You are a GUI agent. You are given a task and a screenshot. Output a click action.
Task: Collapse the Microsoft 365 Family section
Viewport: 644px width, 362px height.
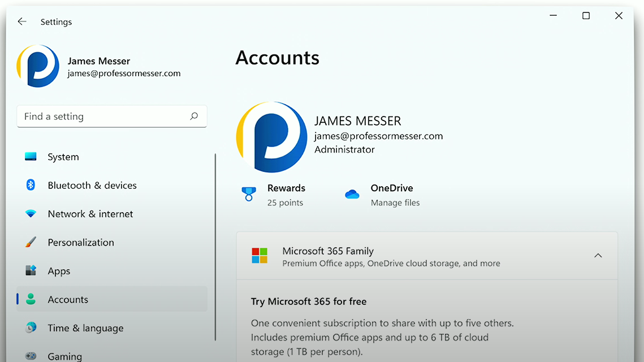(x=598, y=256)
